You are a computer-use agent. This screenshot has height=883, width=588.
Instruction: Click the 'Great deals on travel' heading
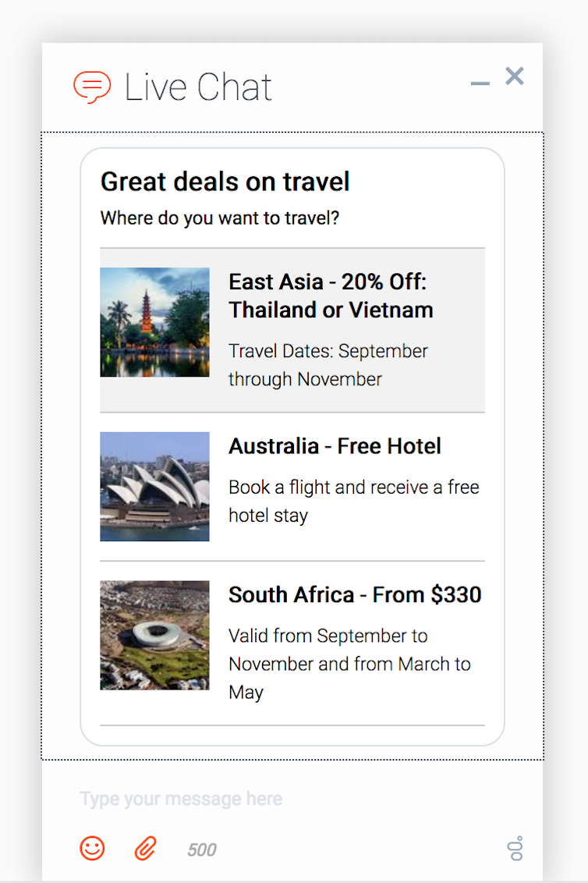coord(225,182)
